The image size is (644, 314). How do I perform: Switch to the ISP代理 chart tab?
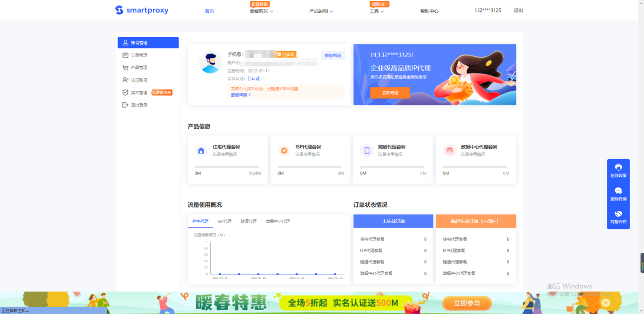[225, 221]
